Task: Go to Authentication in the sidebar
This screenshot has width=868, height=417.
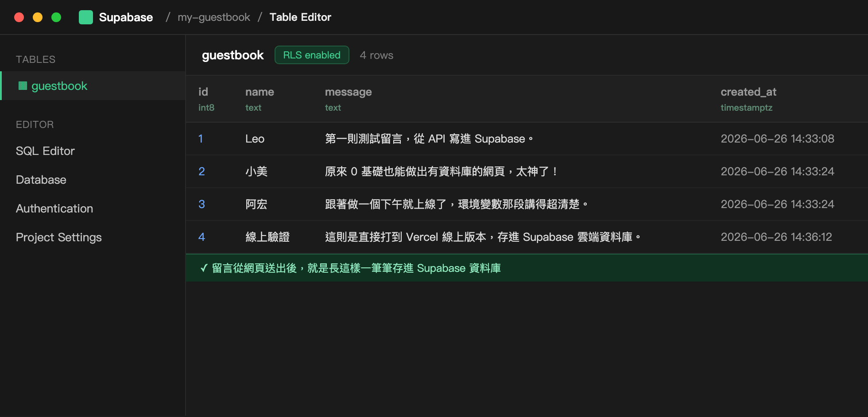Action: (x=54, y=208)
